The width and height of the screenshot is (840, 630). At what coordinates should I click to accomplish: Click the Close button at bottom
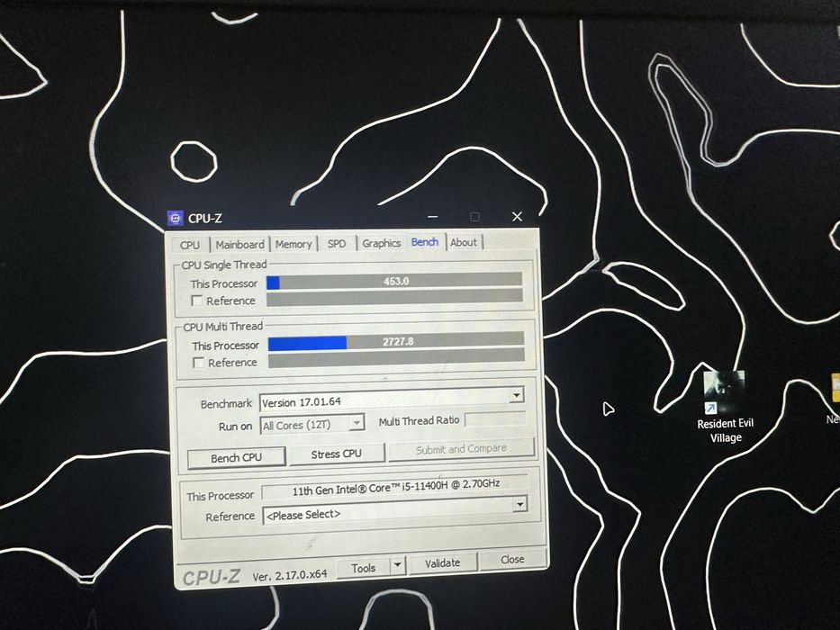pyautogui.click(x=512, y=559)
